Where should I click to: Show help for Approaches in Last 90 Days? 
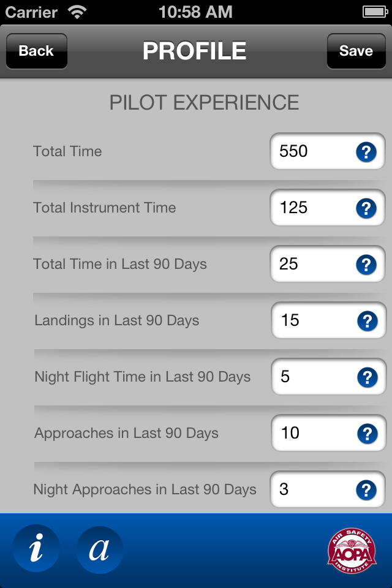pyautogui.click(x=367, y=434)
